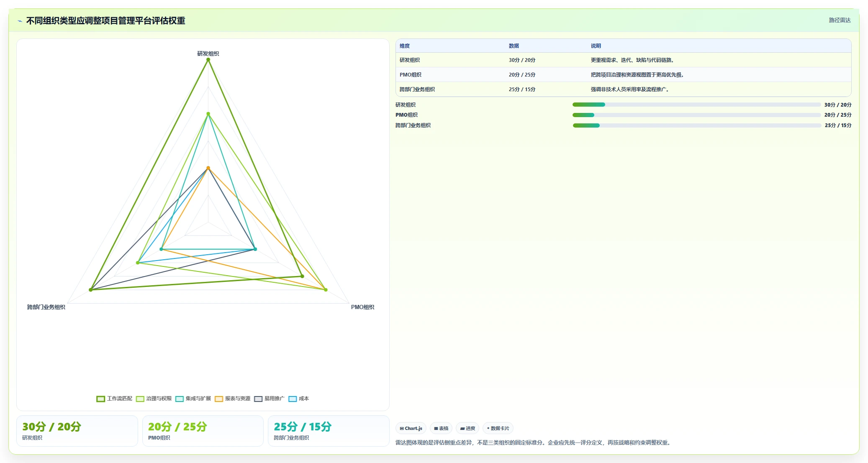Select the 研发组织 row in the table
Viewport: 868px width, 463px height.
pyautogui.click(x=623, y=60)
